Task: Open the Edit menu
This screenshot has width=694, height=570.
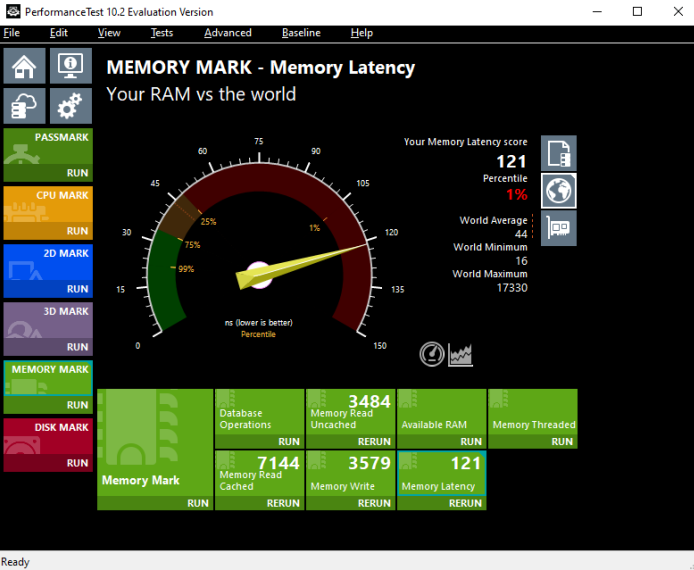Action: point(59,33)
